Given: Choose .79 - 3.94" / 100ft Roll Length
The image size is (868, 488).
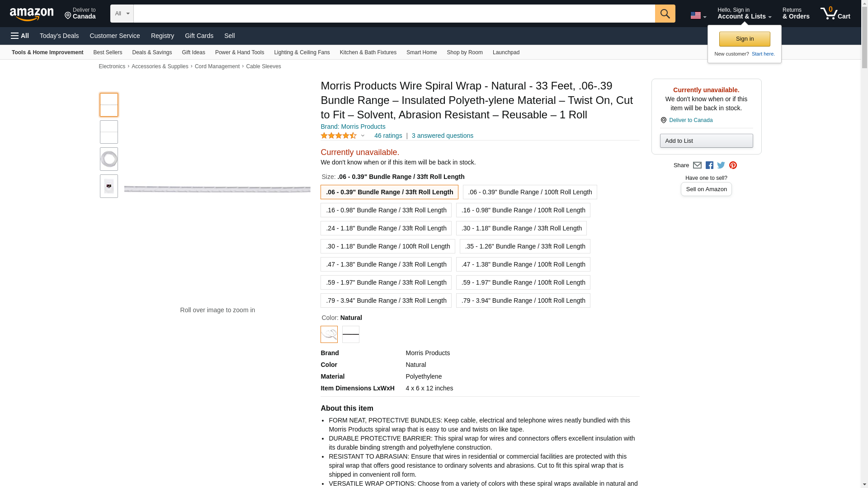Looking at the screenshot, I should (523, 300).
